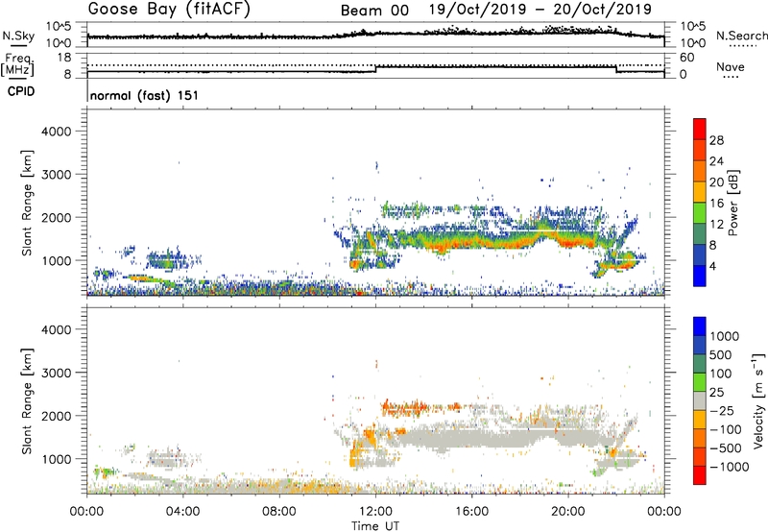Click the '3000' range tick on the power panel

click(x=57, y=175)
